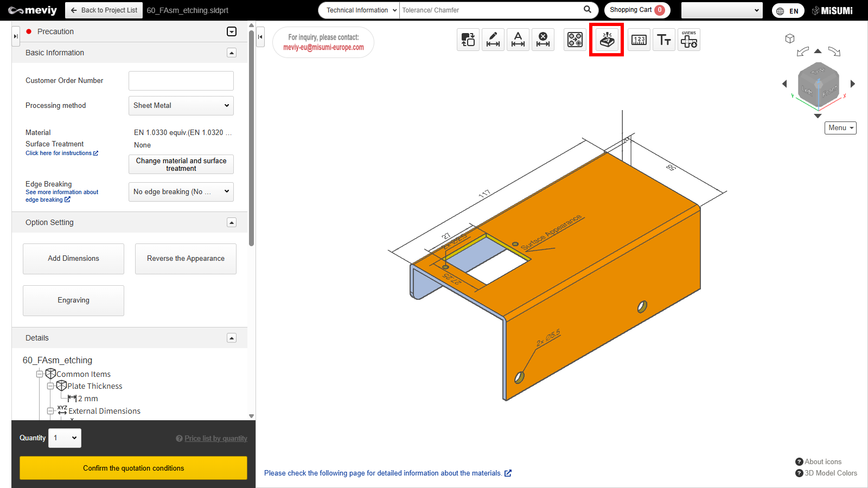Select the edit dimension pencil tool
Viewport: 868px width, 488px height.
[493, 40]
